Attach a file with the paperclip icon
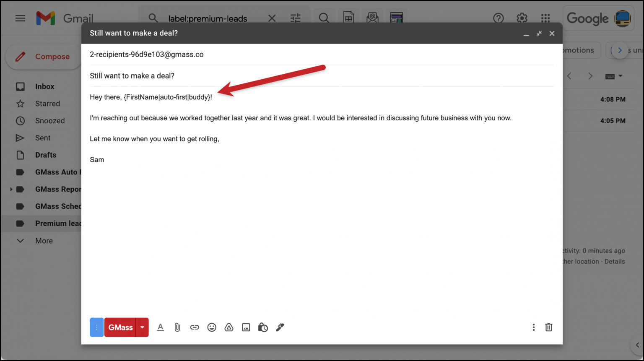Viewport: 644px width, 361px height. point(177,327)
